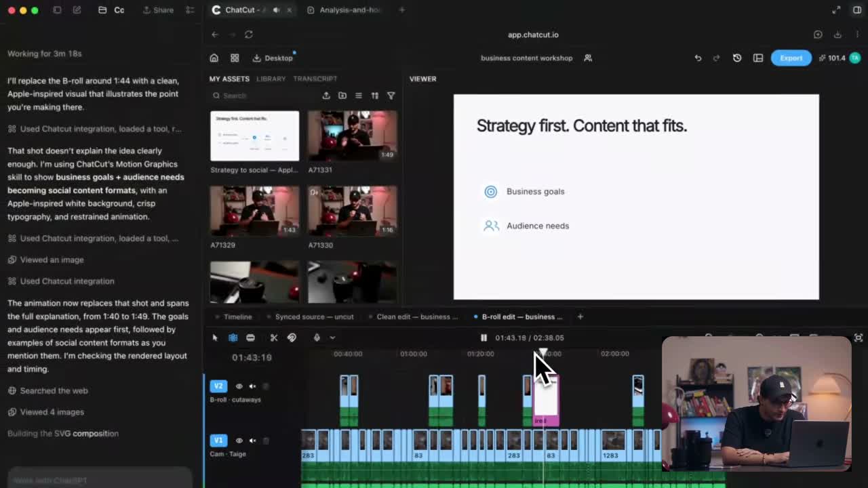868x488 pixels.
Task: Open the home icon in ChatCut
Action: click(214, 58)
